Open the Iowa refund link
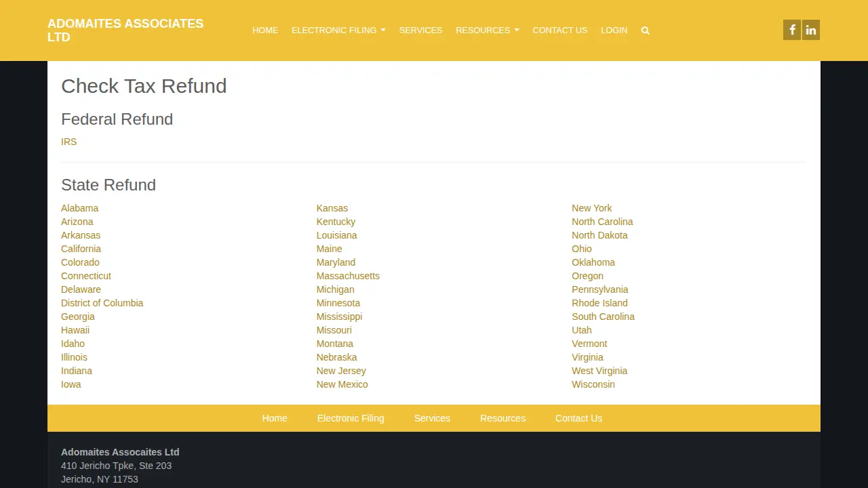 (x=71, y=384)
